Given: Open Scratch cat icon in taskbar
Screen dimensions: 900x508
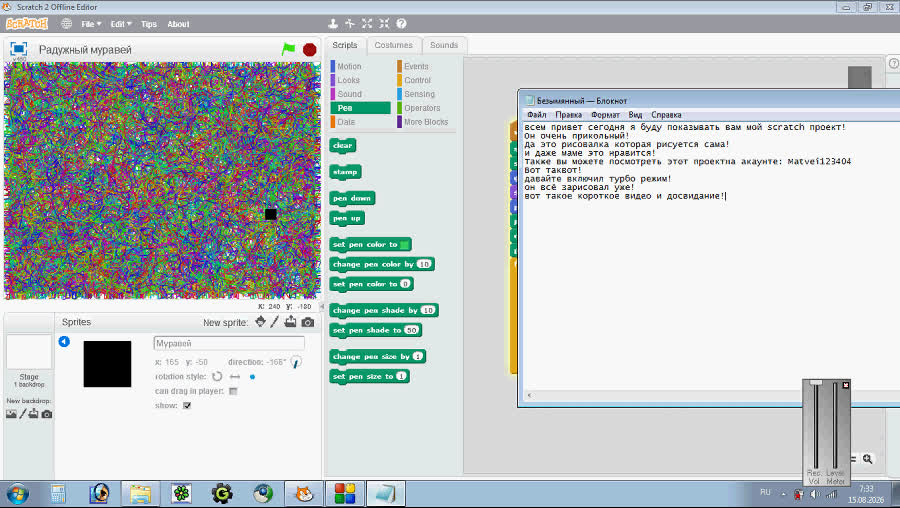Looking at the screenshot, I should click(304, 494).
